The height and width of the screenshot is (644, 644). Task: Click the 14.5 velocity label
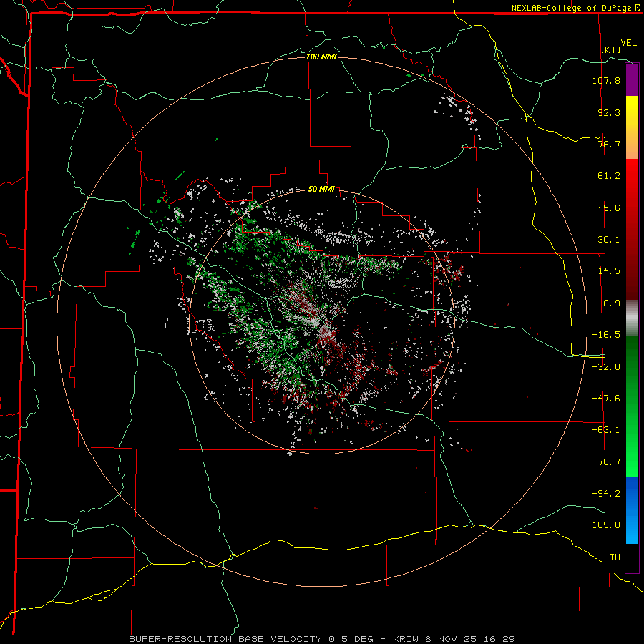click(x=609, y=271)
